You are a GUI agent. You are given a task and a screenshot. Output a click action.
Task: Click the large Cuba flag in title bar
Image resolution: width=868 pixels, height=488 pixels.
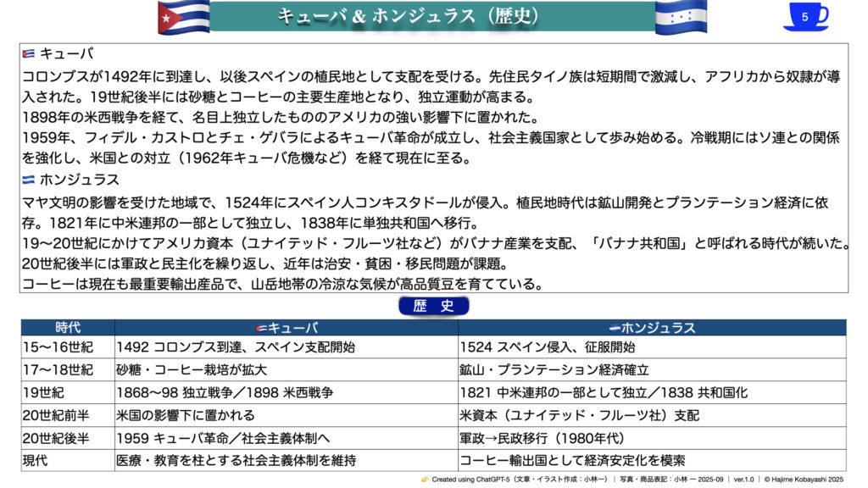click(x=184, y=17)
